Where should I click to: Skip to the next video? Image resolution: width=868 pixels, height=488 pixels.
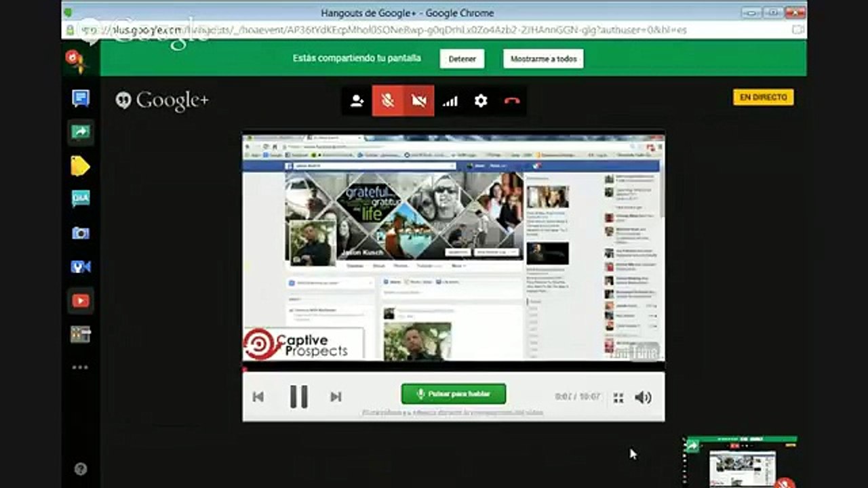336,397
